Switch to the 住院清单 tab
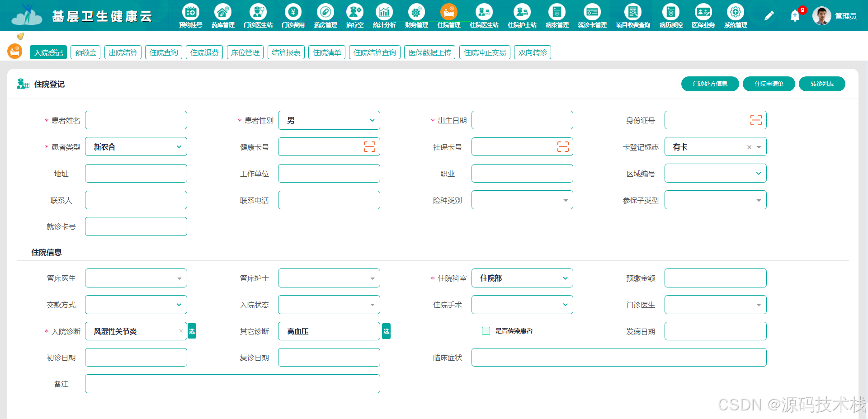Image resolution: width=868 pixels, height=419 pixels. (327, 52)
